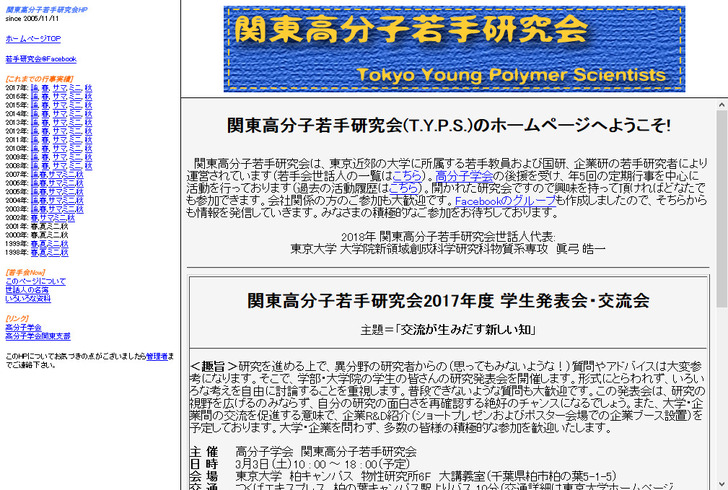Click こちら link for past activity history

pos(405,188)
